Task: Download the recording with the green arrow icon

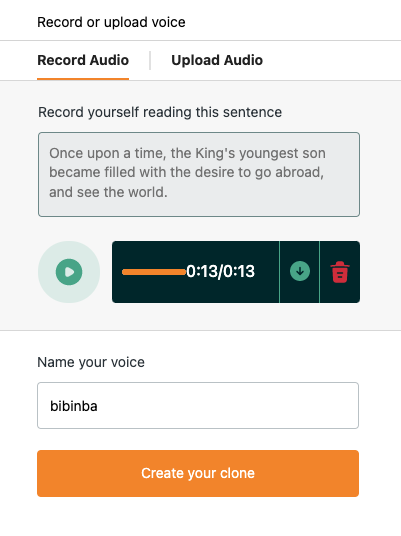Action: pos(300,271)
